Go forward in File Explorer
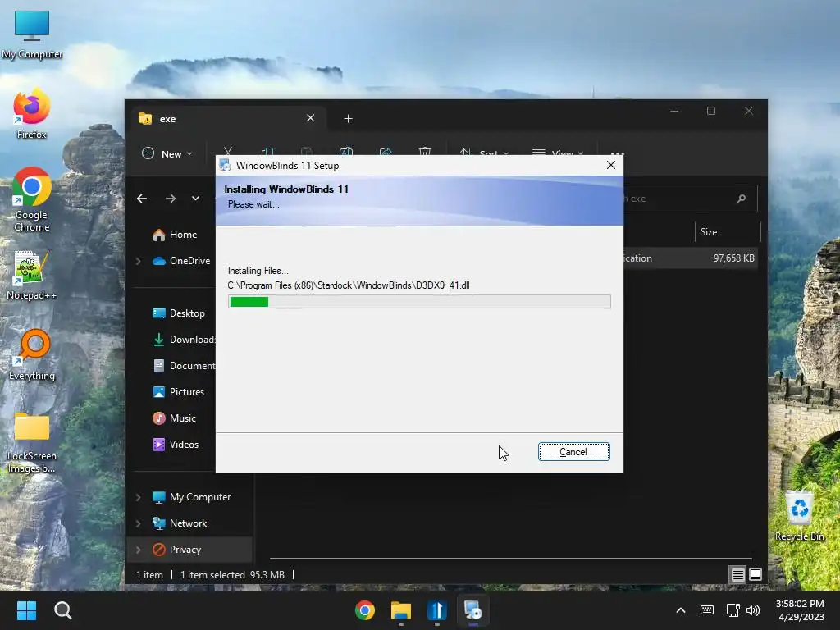The image size is (840, 630). [x=171, y=199]
